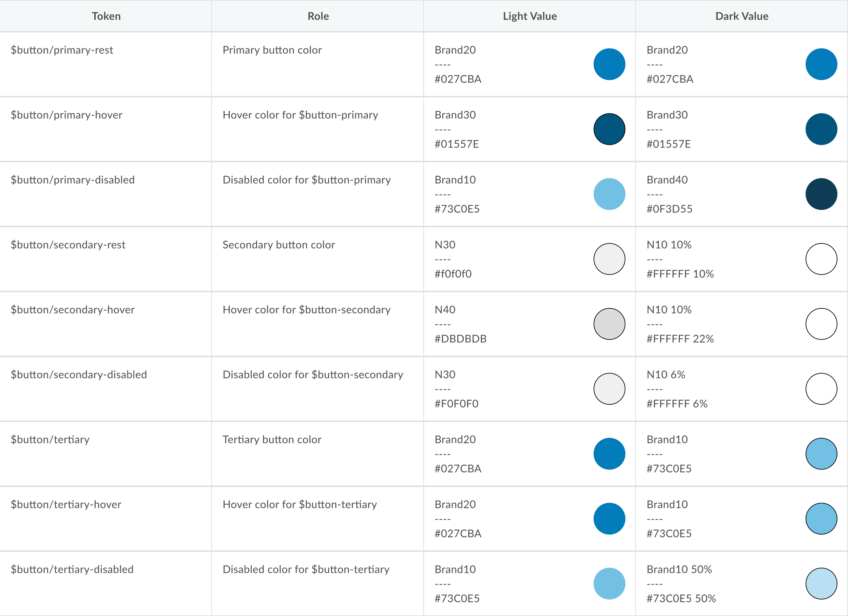The width and height of the screenshot is (848, 616).
Task: Click the #DBDBDB hex value text
Action: coord(460,339)
